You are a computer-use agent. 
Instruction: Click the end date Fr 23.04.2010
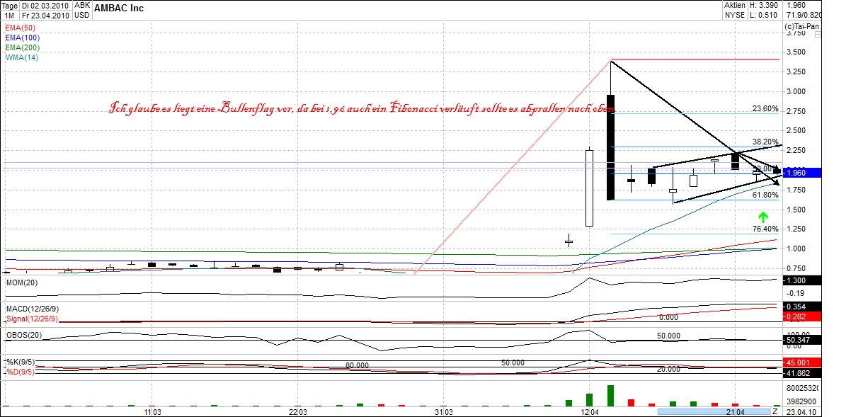46,14
